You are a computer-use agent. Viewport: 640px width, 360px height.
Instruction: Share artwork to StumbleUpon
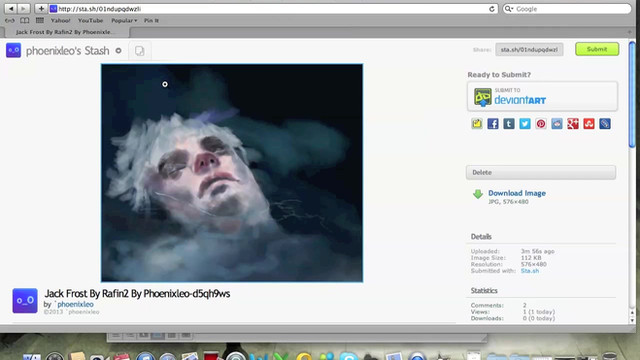point(589,124)
